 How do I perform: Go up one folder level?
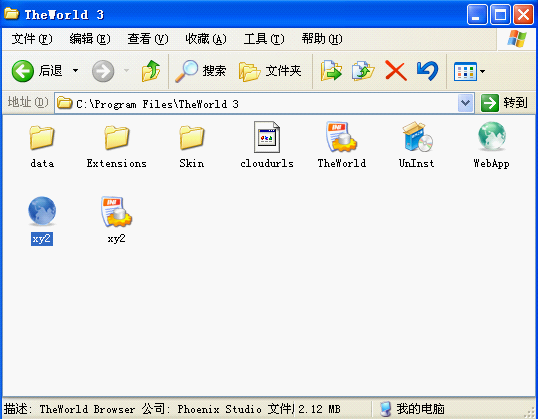pos(151,71)
